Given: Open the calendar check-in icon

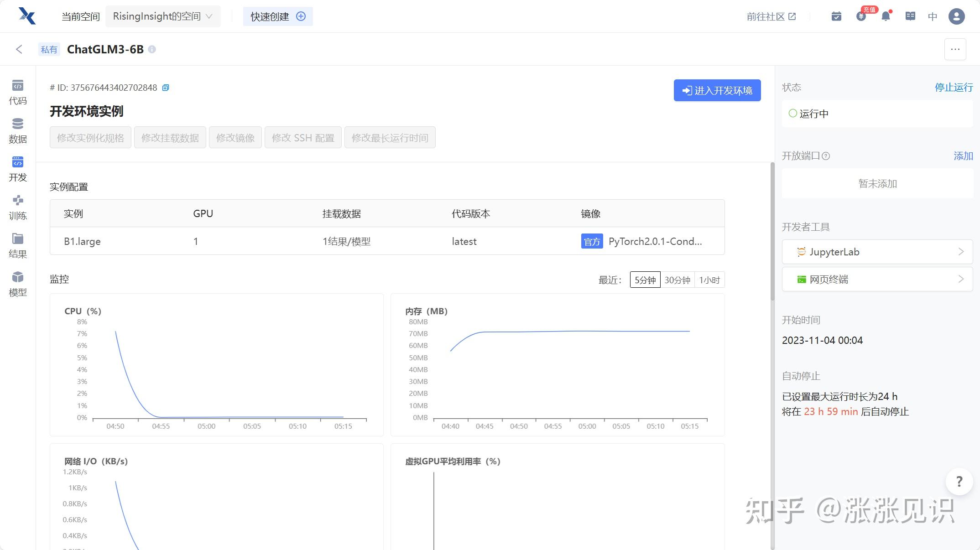Looking at the screenshot, I should click(836, 16).
